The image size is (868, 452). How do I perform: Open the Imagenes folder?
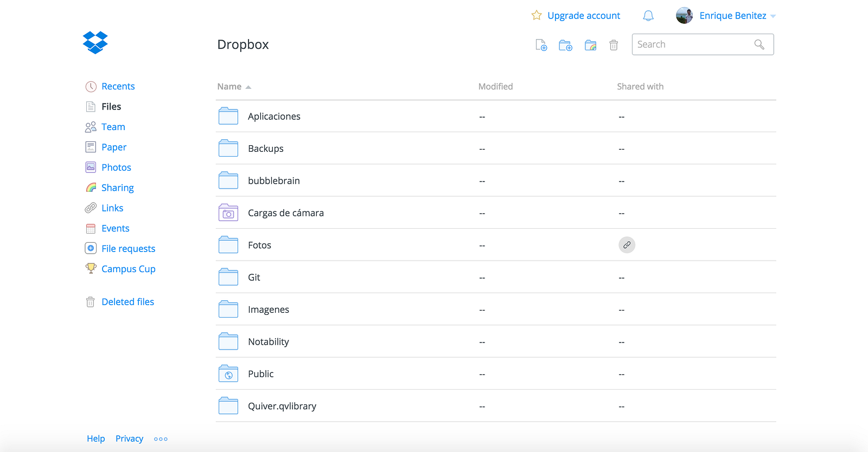[x=269, y=309]
